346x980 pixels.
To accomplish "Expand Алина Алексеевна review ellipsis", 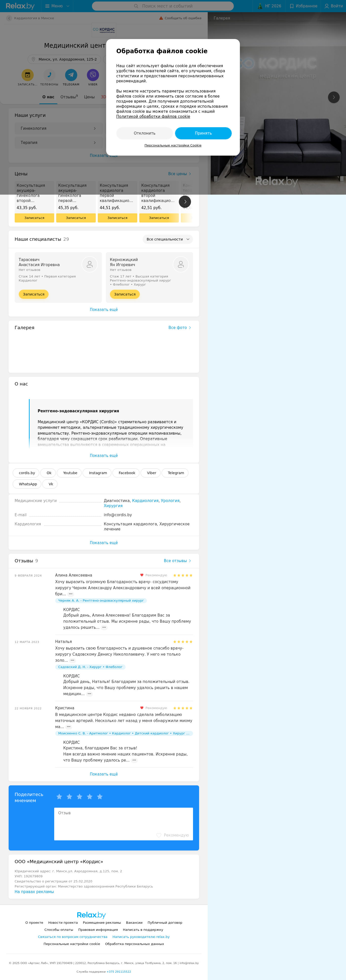I will tap(71, 594).
